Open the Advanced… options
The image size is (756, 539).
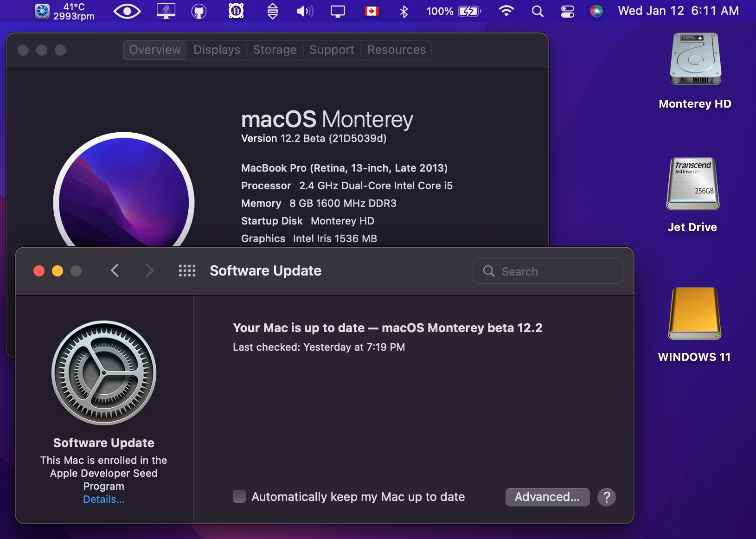[547, 497]
